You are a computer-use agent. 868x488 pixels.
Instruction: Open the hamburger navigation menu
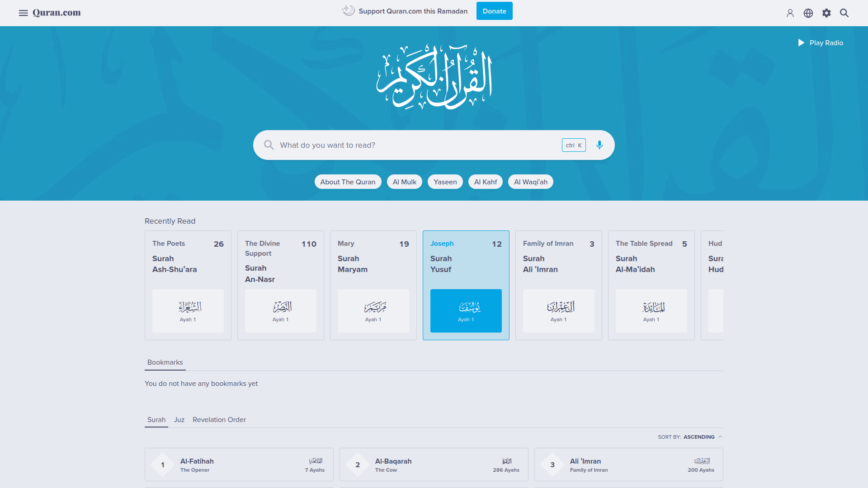pyautogui.click(x=23, y=13)
